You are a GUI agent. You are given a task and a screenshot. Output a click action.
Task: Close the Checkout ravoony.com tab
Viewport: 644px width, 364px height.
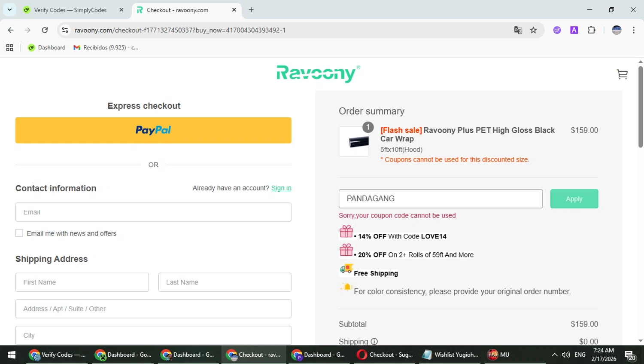234,10
